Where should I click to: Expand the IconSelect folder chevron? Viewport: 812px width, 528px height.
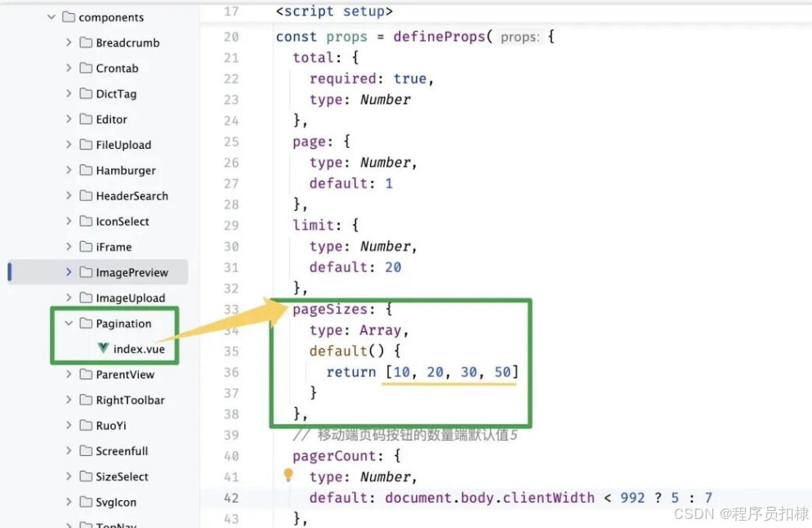(x=69, y=221)
